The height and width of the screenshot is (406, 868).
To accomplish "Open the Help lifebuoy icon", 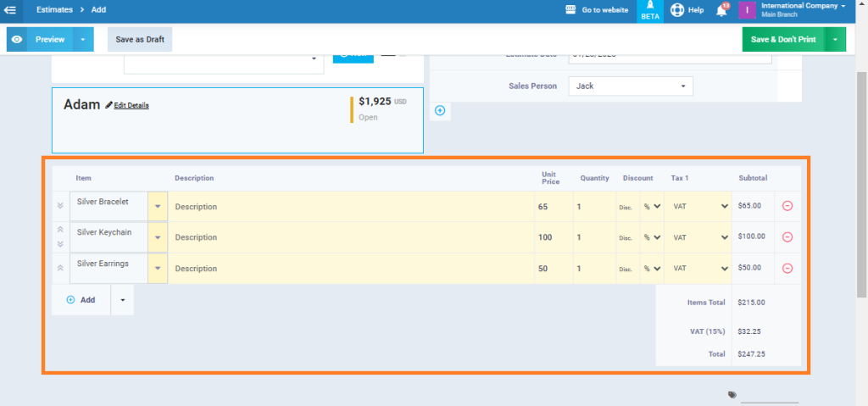I will coord(677,10).
